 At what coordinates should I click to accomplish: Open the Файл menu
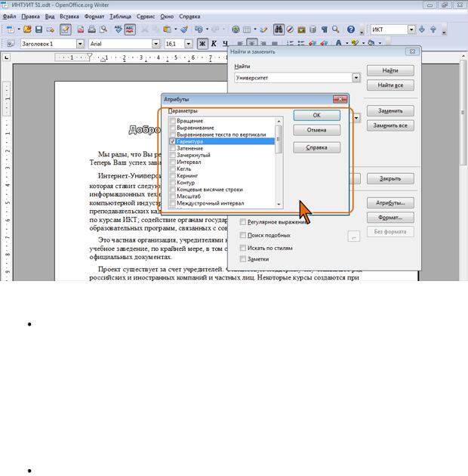(9, 17)
